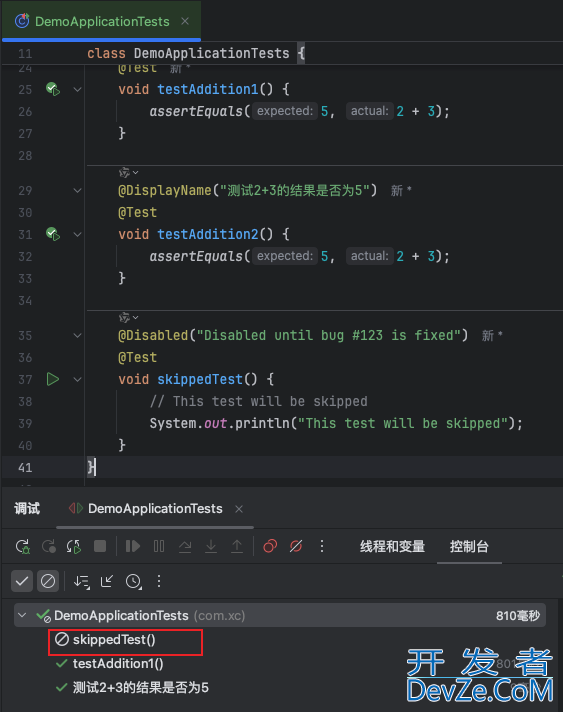
Task: Click line number 41 in the gutter
Action: coord(25,467)
